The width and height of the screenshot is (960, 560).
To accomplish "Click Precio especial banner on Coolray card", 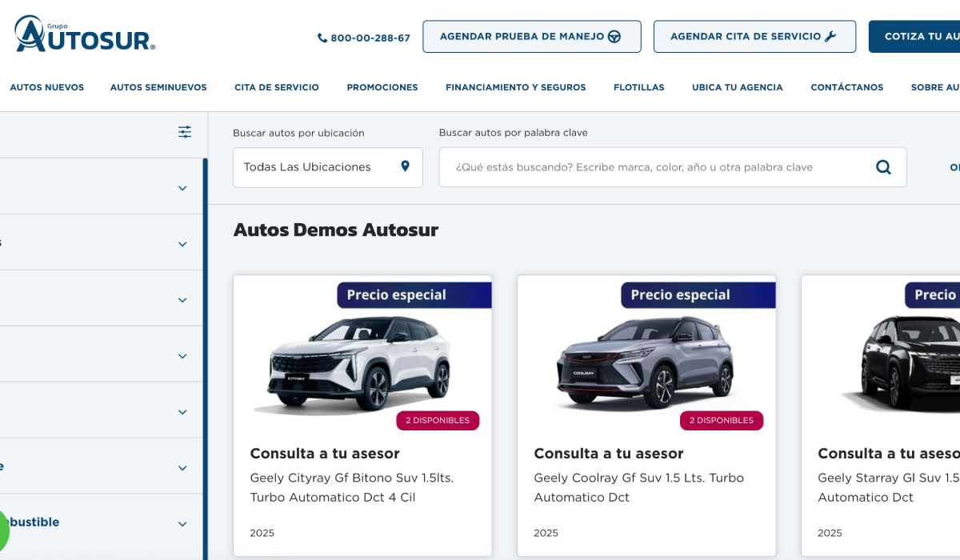I will pos(698,294).
